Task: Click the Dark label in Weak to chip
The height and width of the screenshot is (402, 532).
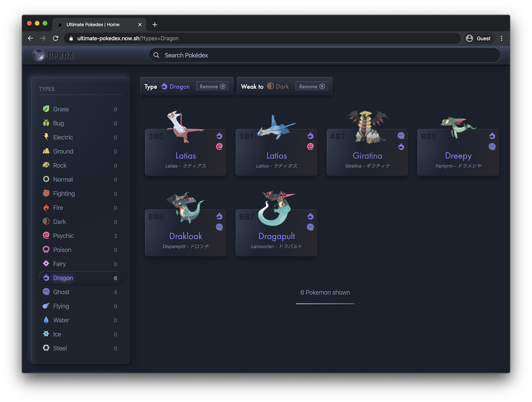Action: (283, 87)
